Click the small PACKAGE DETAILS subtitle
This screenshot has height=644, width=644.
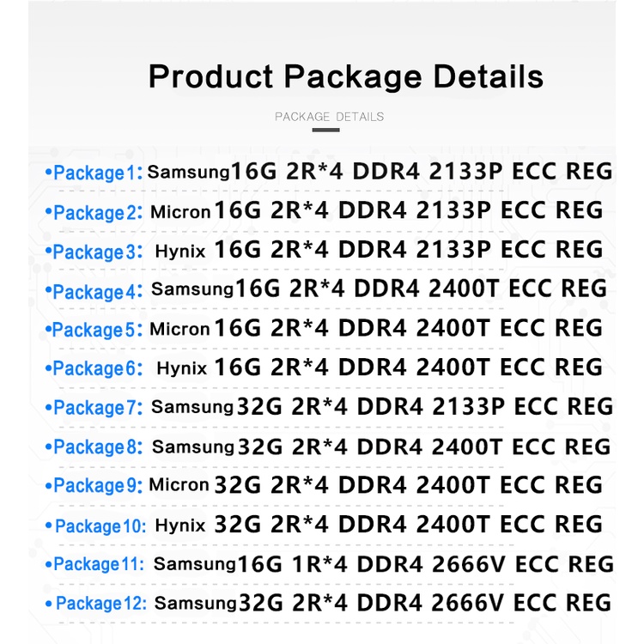coord(329,117)
